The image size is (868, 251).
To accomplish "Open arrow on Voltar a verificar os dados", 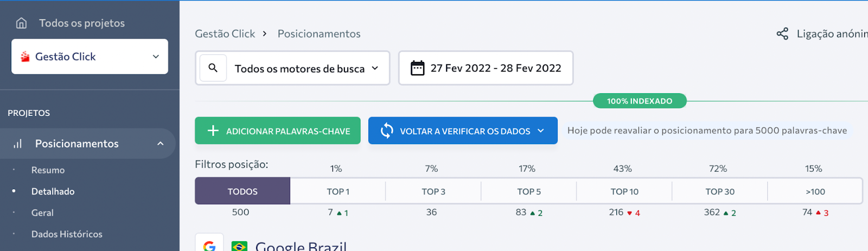I will pos(540,131).
